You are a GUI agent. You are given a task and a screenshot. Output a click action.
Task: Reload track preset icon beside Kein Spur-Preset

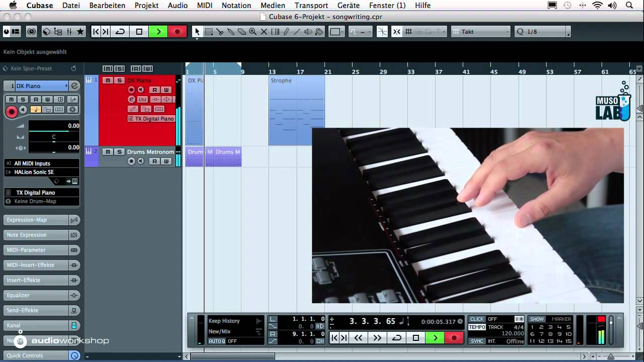(x=73, y=68)
